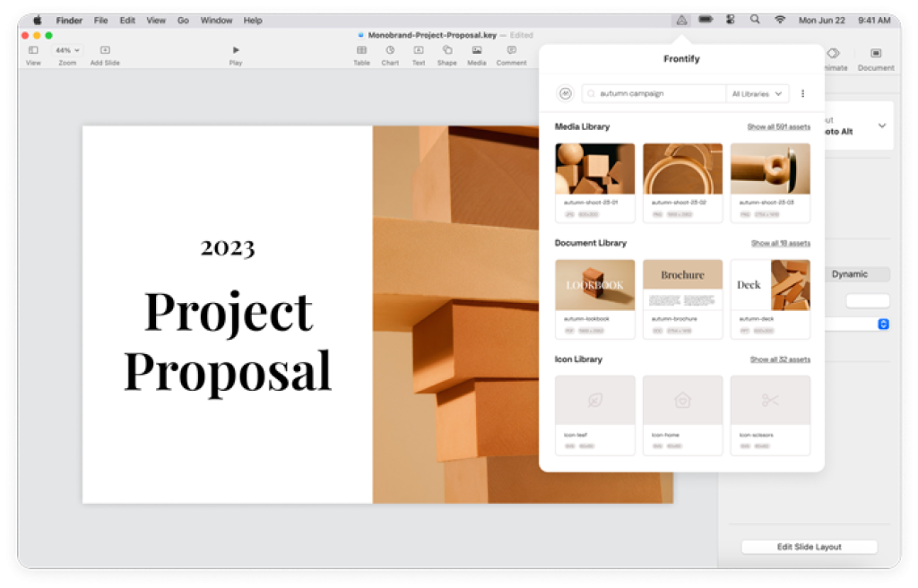Click the Text box tool icon
This screenshot has height=588, width=918.
(x=419, y=51)
